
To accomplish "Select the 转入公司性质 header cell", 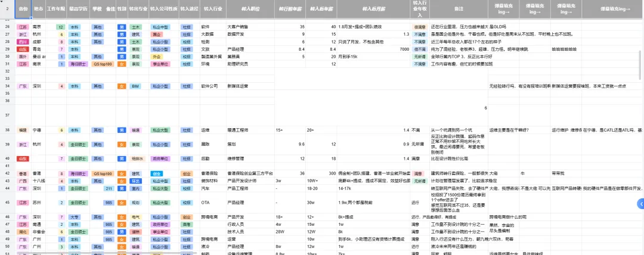I will pyautogui.click(x=163, y=8).
